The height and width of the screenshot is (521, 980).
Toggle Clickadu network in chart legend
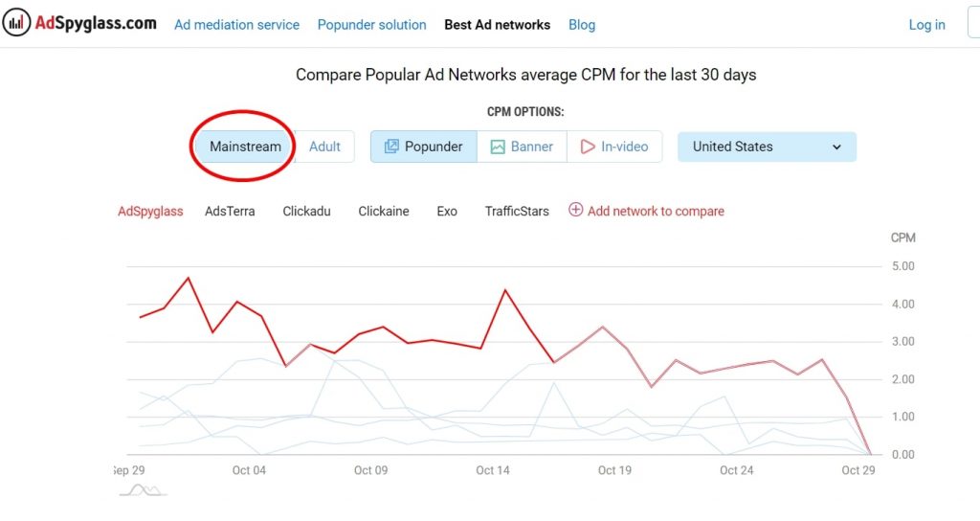pos(306,212)
